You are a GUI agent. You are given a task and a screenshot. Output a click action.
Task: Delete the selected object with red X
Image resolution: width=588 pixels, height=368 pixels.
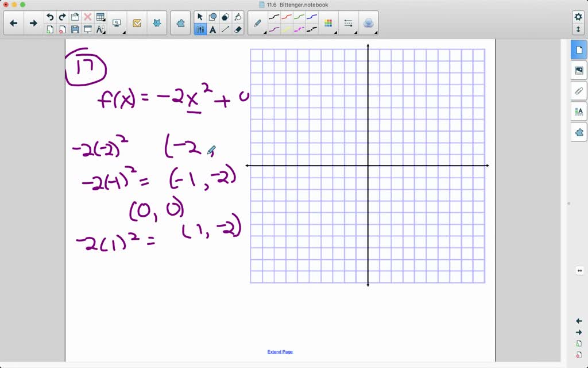pos(88,17)
